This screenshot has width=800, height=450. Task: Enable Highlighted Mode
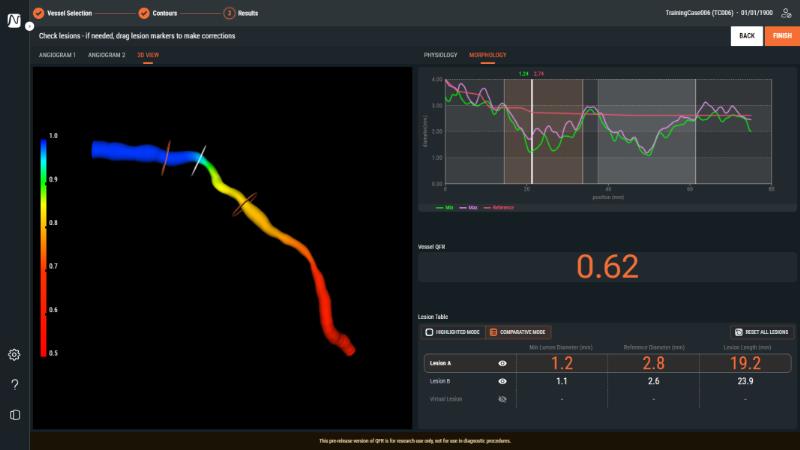[451, 331]
